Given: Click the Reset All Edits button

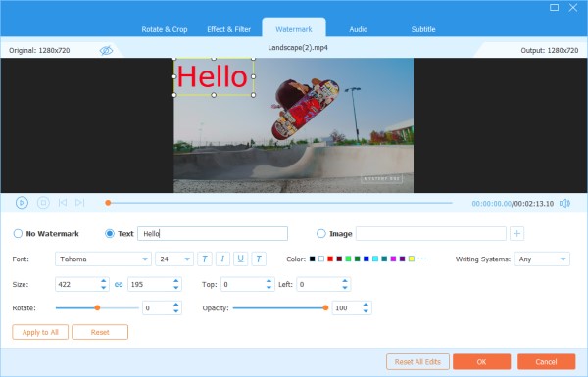Looking at the screenshot, I should pyautogui.click(x=417, y=362).
